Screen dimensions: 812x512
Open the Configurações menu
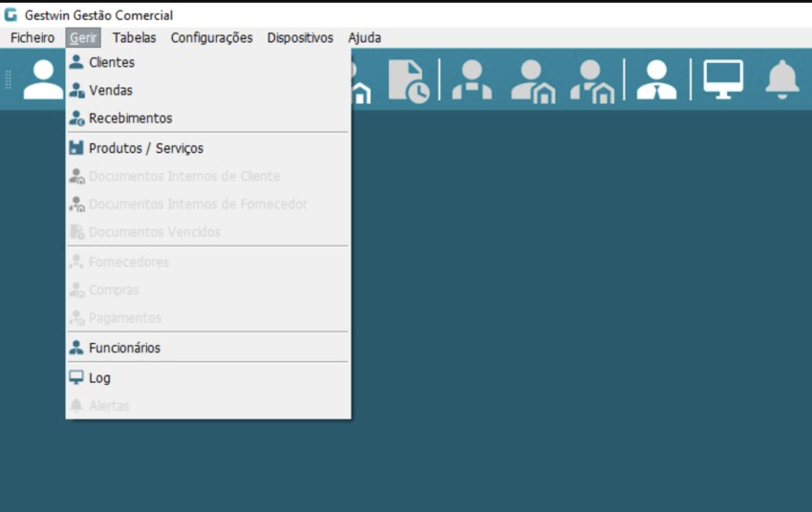[x=211, y=38]
